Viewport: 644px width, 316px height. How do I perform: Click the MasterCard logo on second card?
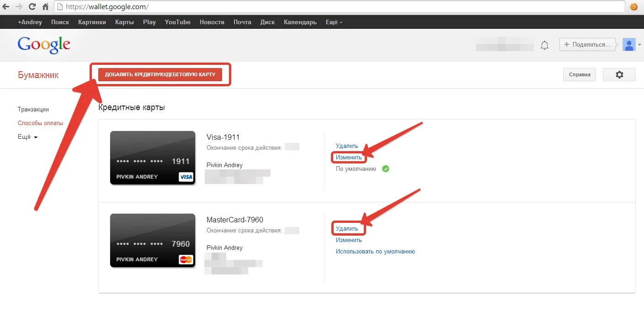coord(186,259)
